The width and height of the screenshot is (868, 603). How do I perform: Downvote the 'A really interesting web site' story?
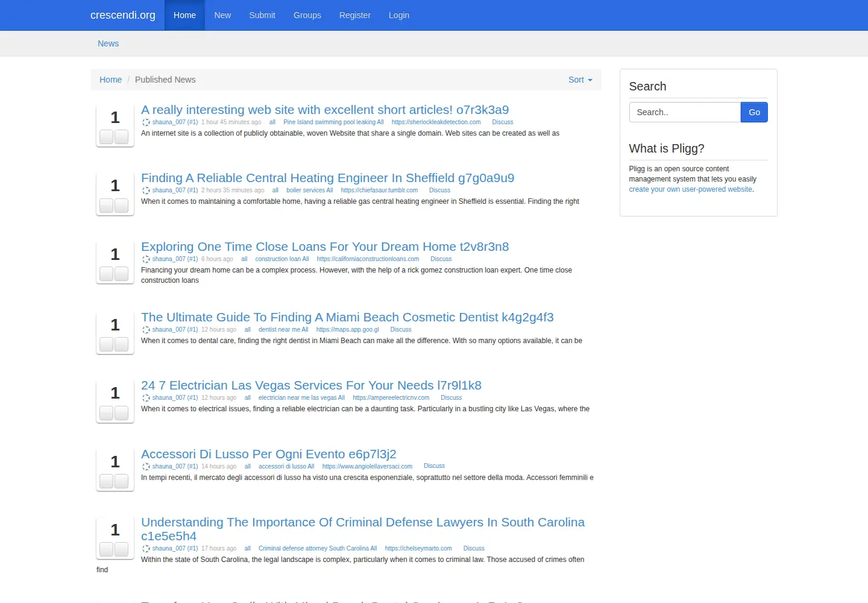[x=122, y=137]
